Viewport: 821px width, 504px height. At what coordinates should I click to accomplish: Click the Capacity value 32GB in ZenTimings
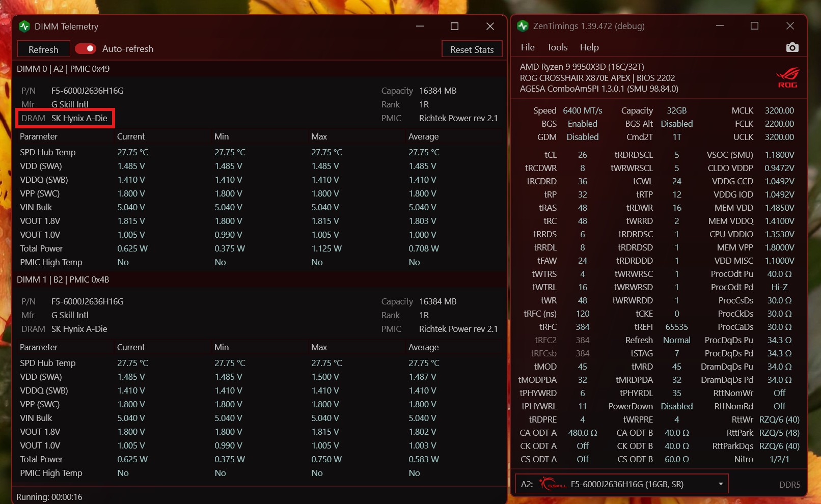point(677,111)
